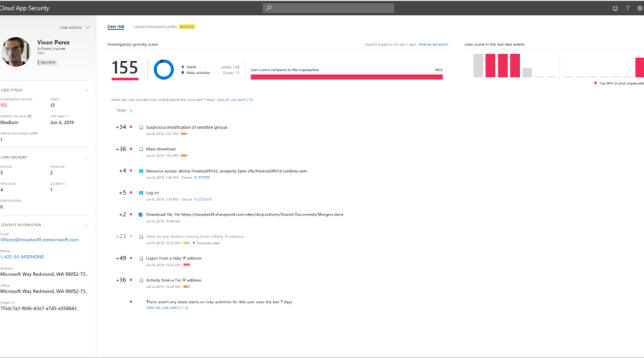Click the alert bell icon beside Suspicious modification

pos(142,127)
